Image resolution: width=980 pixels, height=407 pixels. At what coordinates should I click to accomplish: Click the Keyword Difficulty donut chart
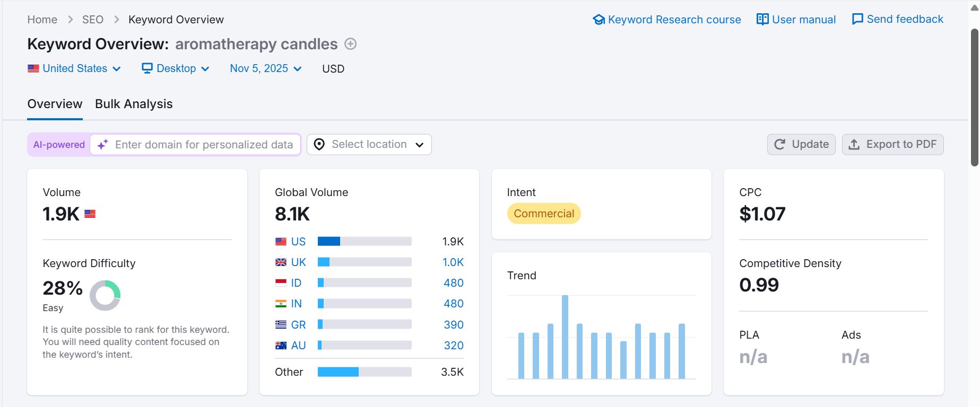coord(105,295)
